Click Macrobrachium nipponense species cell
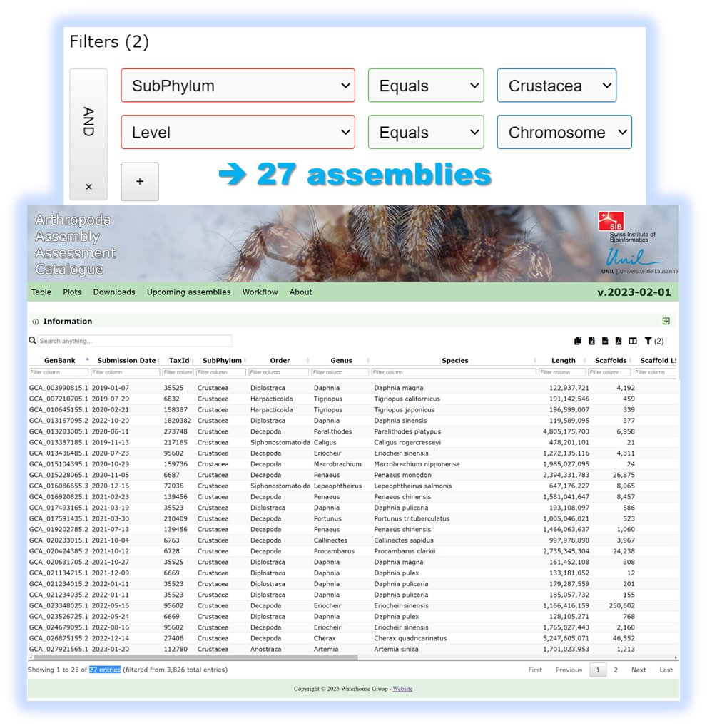 (x=417, y=464)
